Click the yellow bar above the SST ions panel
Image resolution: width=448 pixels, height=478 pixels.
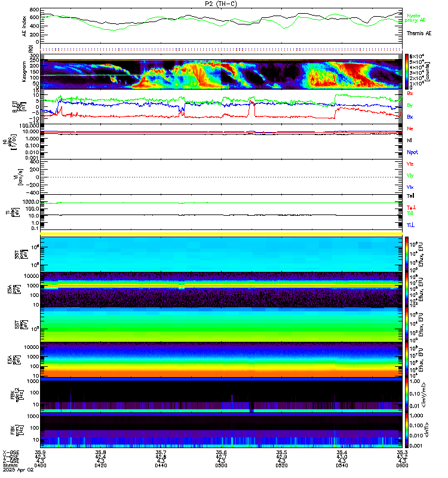(221, 234)
